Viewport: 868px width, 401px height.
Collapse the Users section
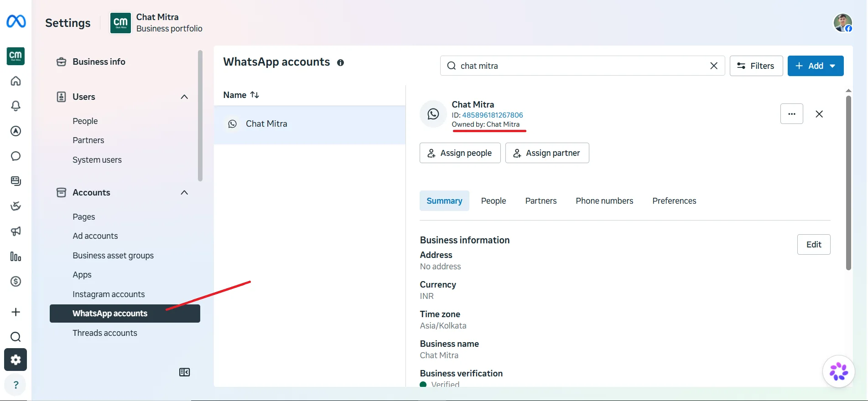click(184, 97)
